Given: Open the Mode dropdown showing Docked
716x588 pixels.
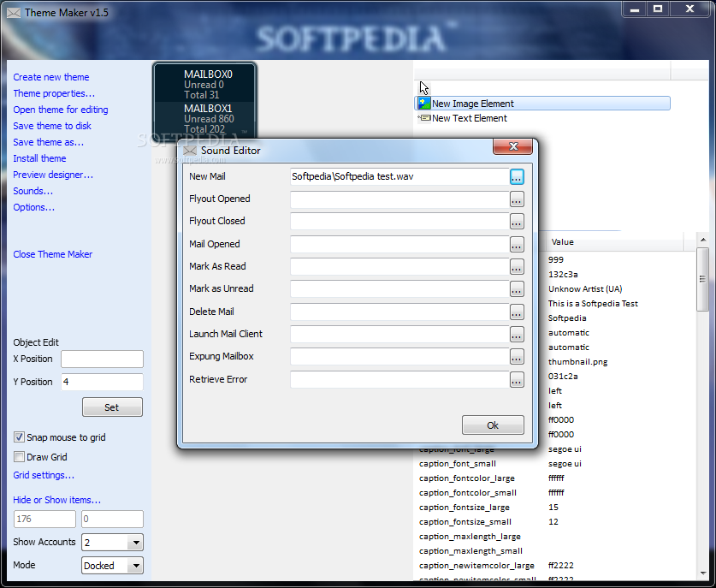Looking at the screenshot, I should pyautogui.click(x=136, y=566).
